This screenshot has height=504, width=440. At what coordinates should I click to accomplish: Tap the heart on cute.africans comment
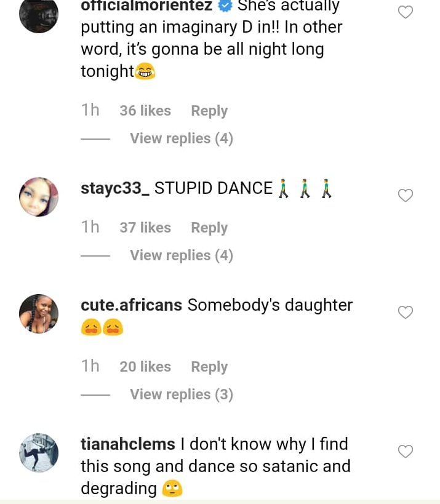click(x=406, y=313)
